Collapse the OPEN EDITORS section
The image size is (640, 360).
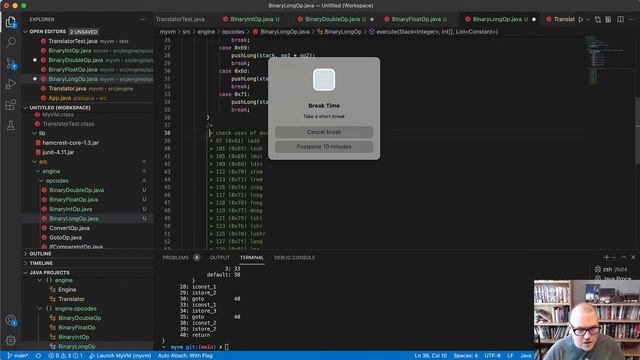point(47,31)
